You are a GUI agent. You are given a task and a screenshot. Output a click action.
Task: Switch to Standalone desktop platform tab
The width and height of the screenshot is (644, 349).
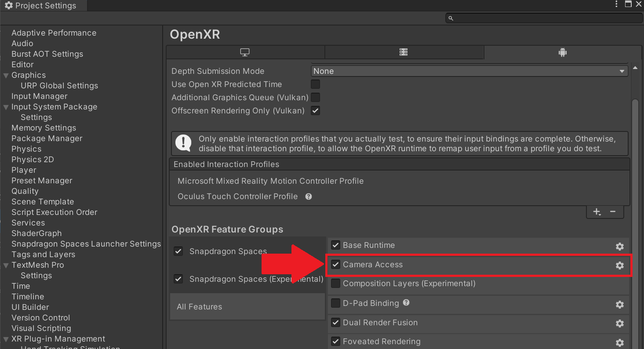point(245,52)
